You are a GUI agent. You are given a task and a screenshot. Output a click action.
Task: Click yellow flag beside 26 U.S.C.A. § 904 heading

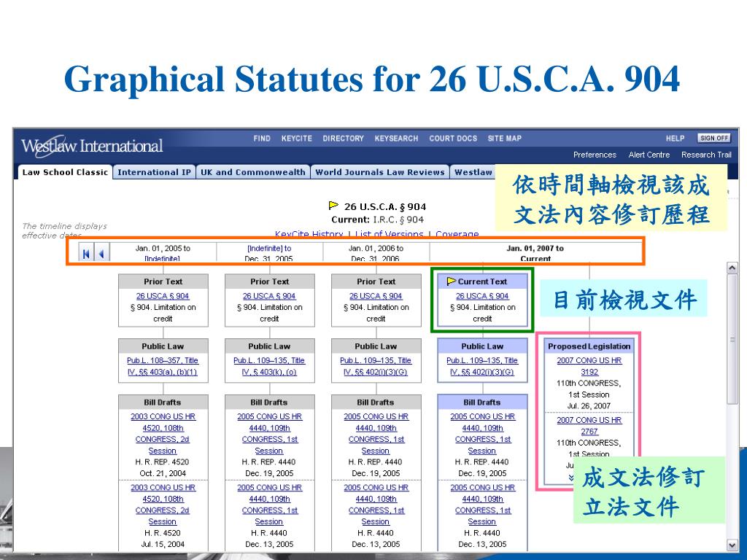pos(333,206)
